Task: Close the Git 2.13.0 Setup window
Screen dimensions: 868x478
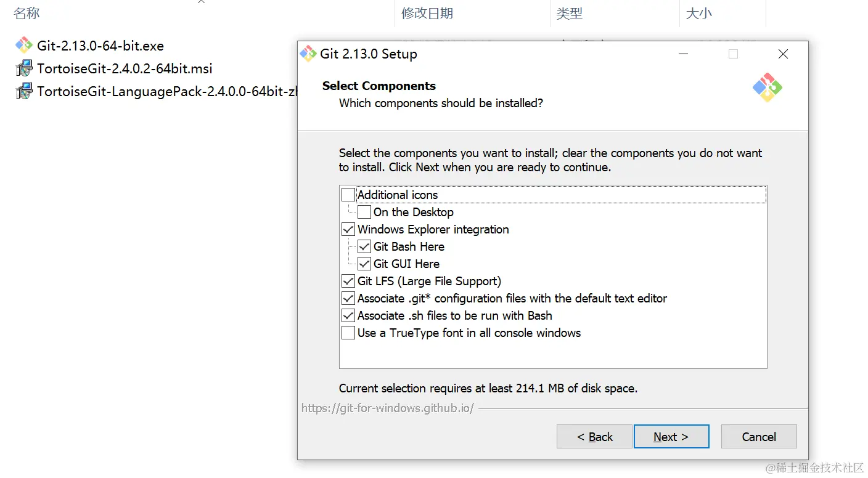Action: coord(783,54)
